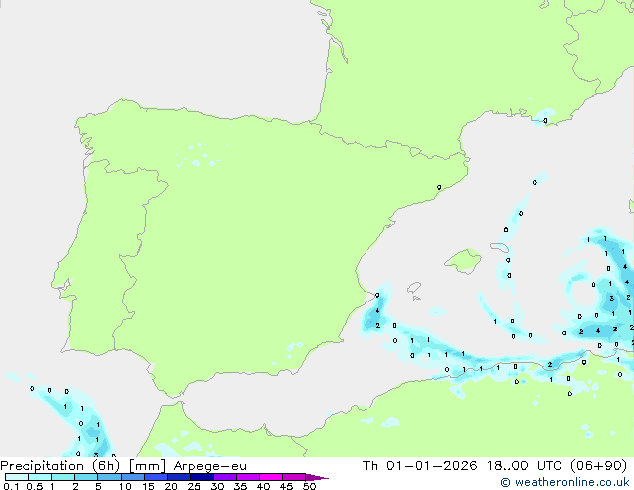Pick the 40–45 mm bright magenta swatch

pyautogui.click(x=271, y=477)
